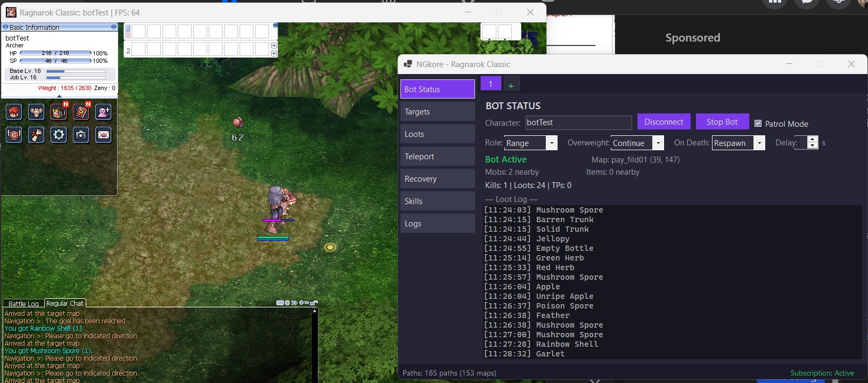Viewport: 868px width, 383px height.
Task: Click 'Subscription: Active' in status bar
Action: [822, 373]
